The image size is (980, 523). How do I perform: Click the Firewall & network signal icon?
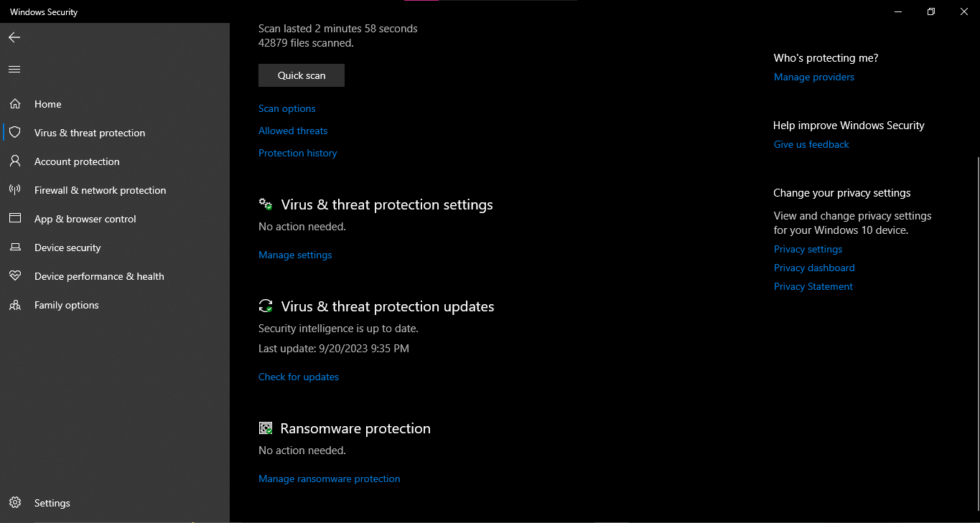[x=15, y=190]
